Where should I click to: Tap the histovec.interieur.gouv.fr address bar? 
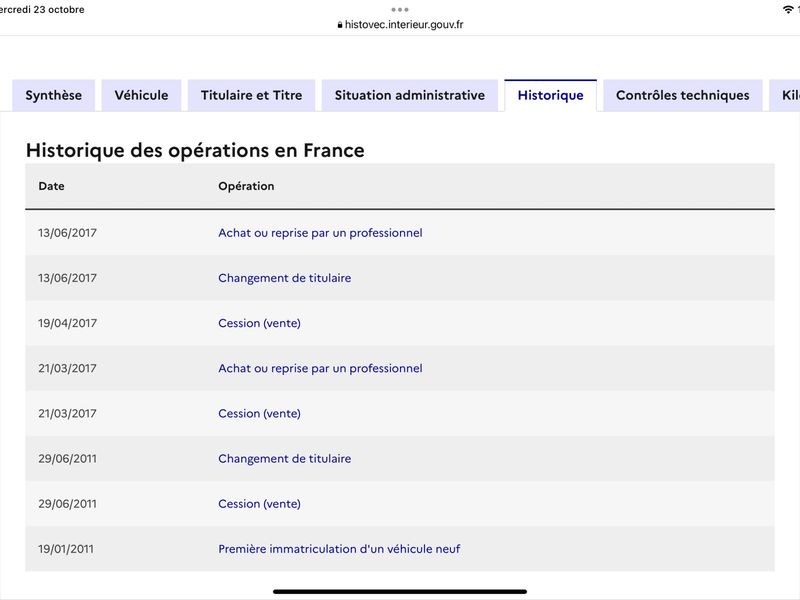[x=400, y=24]
